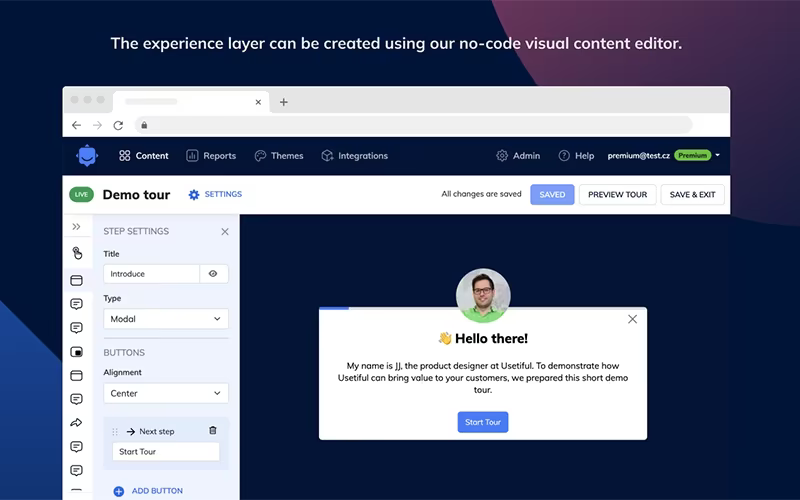Expand the sidebar with double-chevron icon
The image size is (800, 500).
click(77, 227)
